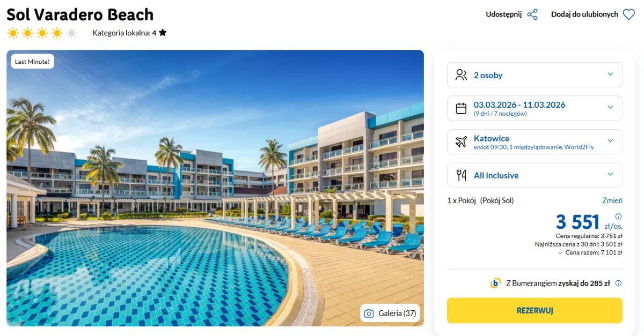Click the Last Minute! badge
Image resolution: width=644 pixels, height=336 pixels.
(33, 62)
